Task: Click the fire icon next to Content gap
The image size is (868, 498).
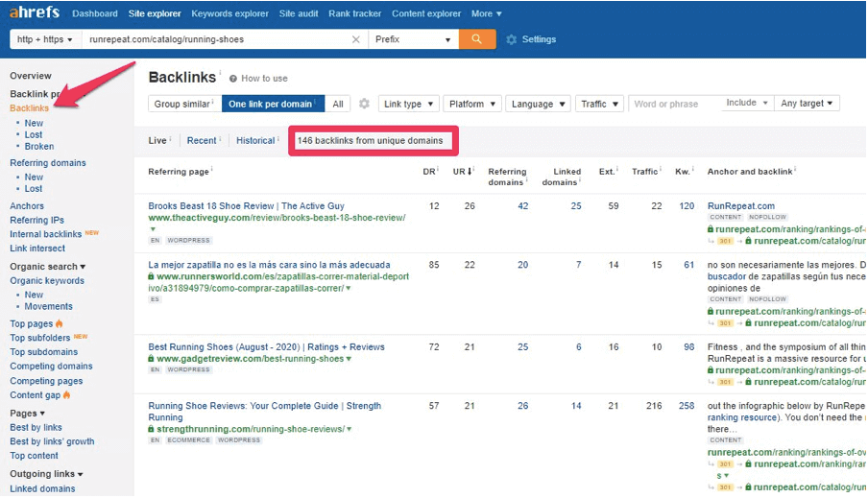Action: [67, 395]
